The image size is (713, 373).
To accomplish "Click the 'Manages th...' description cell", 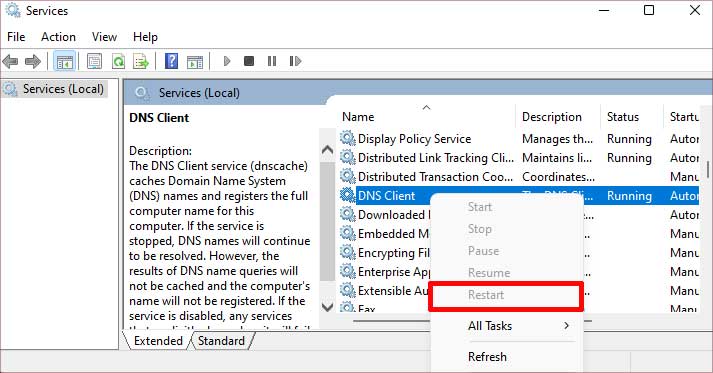I will point(557,139).
